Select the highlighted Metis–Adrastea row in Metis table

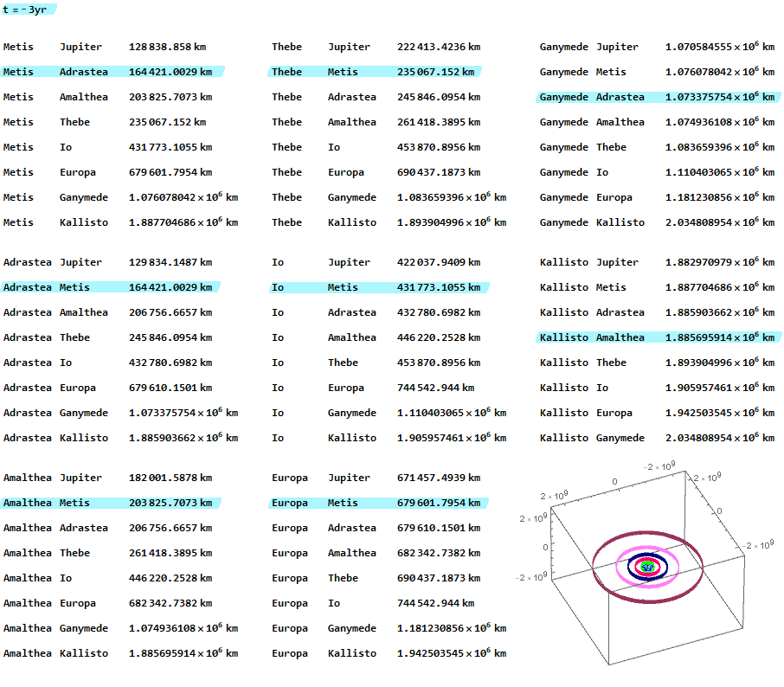pyautogui.click(x=109, y=72)
